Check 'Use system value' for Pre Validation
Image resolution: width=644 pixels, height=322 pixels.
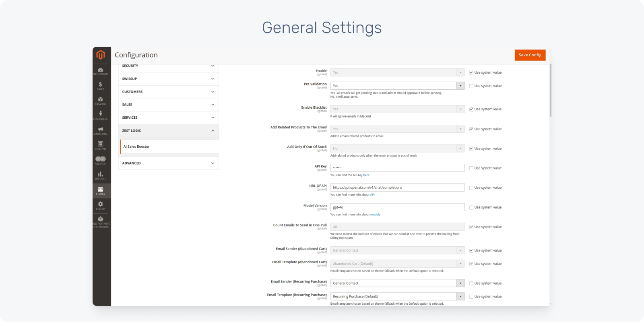click(471, 86)
